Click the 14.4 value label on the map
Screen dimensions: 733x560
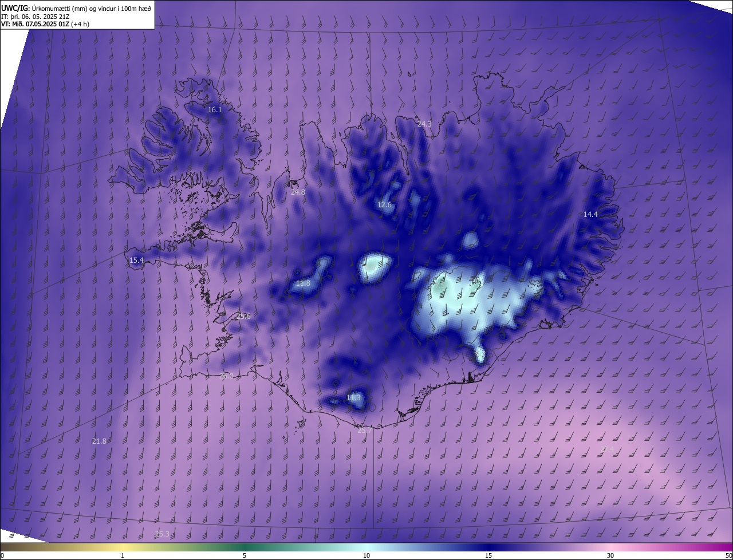click(x=590, y=215)
